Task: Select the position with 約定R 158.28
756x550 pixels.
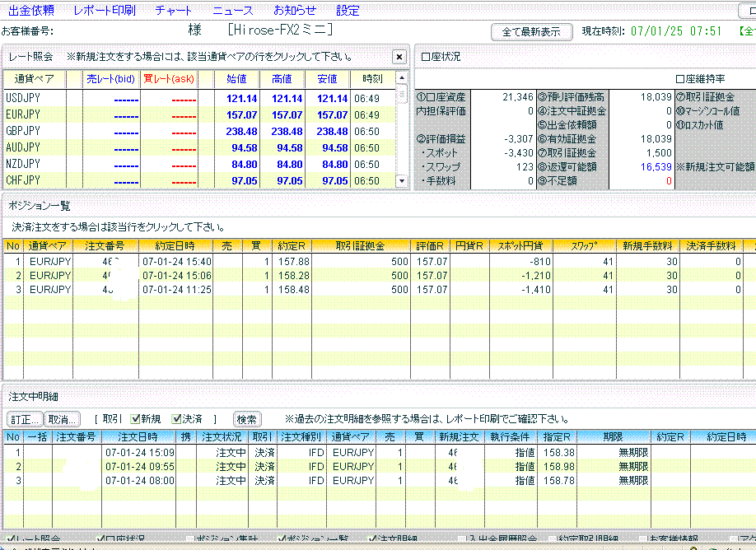Action: [x=379, y=276]
